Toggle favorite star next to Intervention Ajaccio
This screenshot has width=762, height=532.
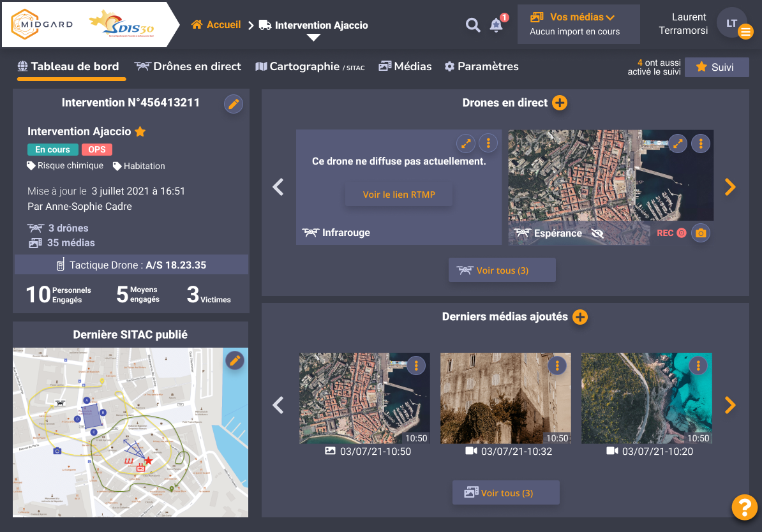pyautogui.click(x=140, y=131)
